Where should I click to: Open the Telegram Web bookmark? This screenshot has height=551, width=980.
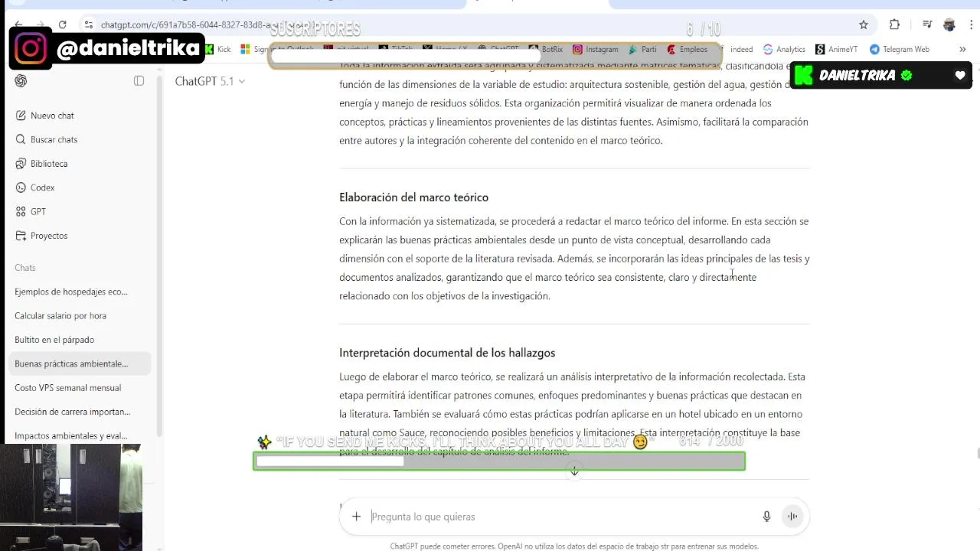pyautogui.click(x=899, y=49)
